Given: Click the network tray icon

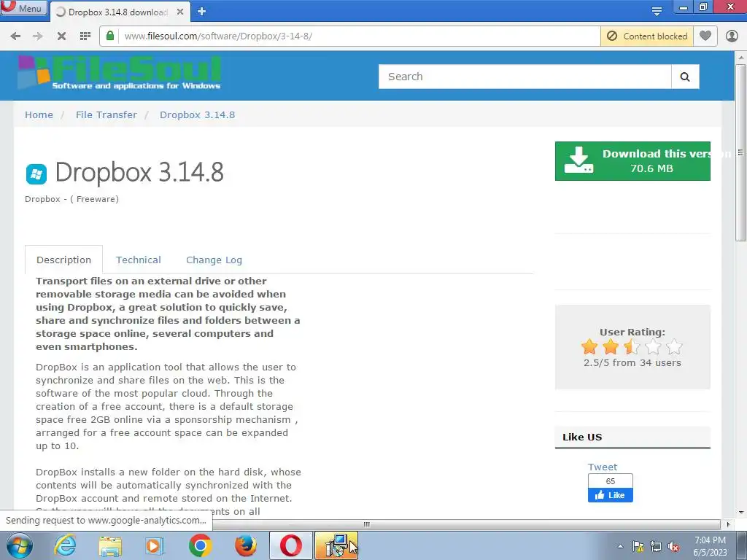Looking at the screenshot, I should [656, 546].
